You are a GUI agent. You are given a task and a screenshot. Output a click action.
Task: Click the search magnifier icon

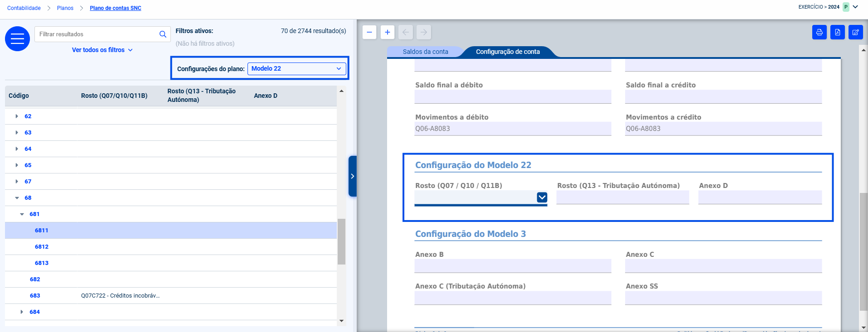click(163, 34)
